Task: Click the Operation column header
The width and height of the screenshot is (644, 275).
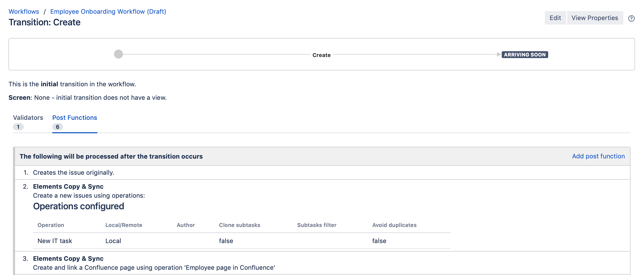Action: [51, 225]
